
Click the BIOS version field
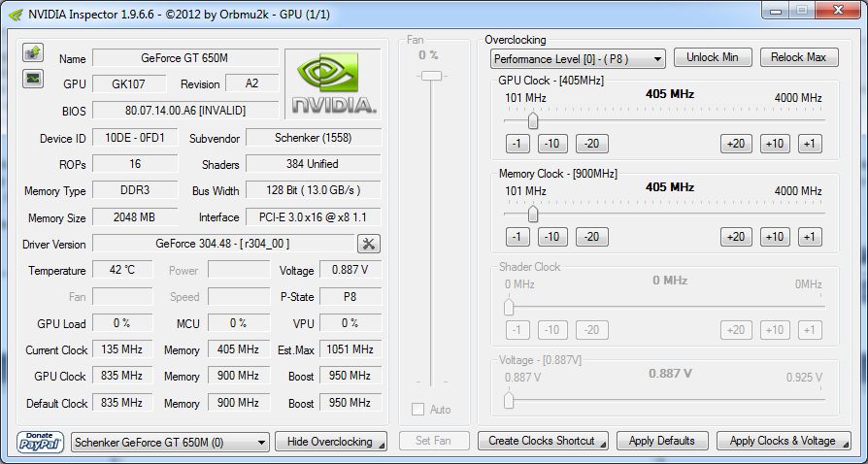(x=185, y=111)
